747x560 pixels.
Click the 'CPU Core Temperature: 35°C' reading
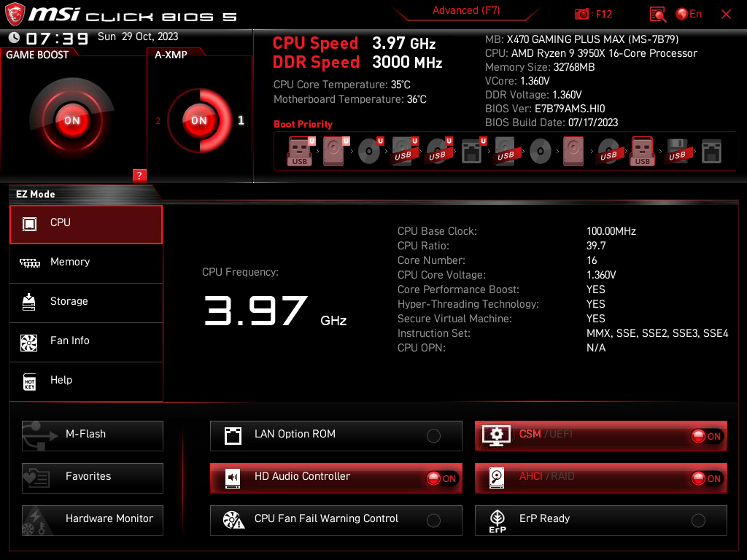342,85
